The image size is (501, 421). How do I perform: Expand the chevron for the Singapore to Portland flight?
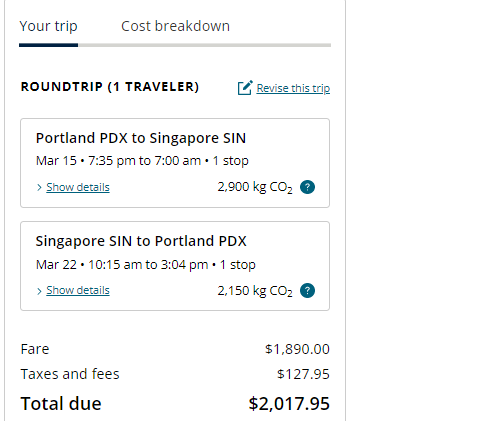[39, 291]
